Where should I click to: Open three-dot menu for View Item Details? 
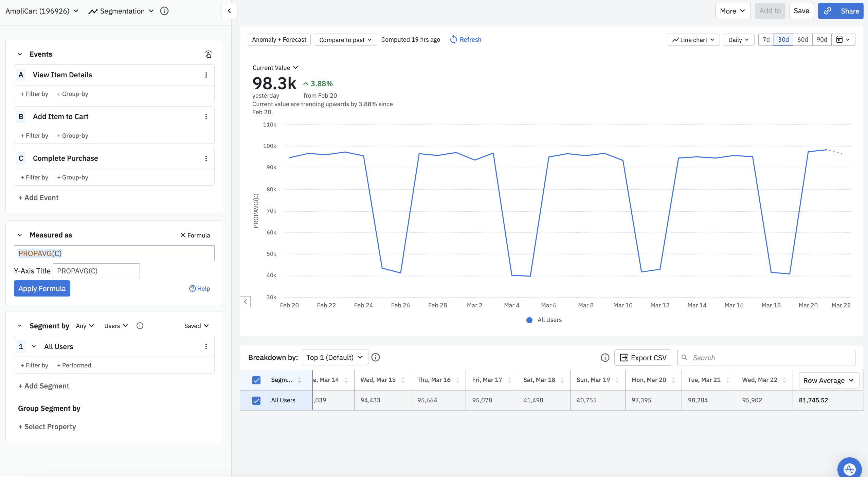point(206,75)
